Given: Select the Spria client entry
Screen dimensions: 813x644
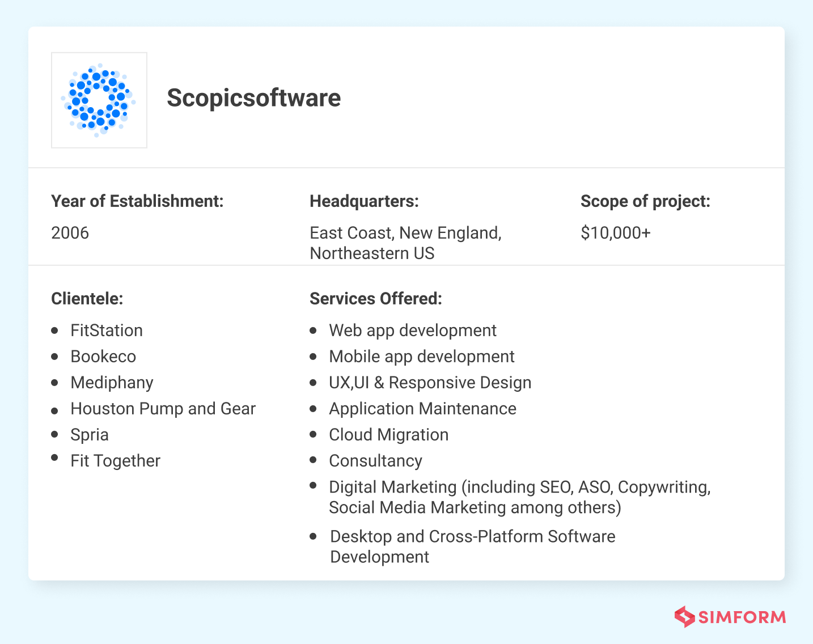Looking at the screenshot, I should tap(89, 435).
